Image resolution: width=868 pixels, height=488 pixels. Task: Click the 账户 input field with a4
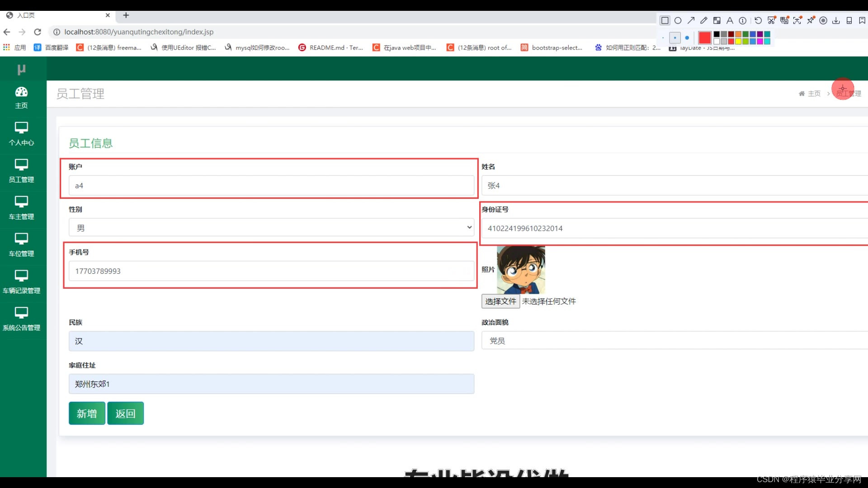pos(271,185)
